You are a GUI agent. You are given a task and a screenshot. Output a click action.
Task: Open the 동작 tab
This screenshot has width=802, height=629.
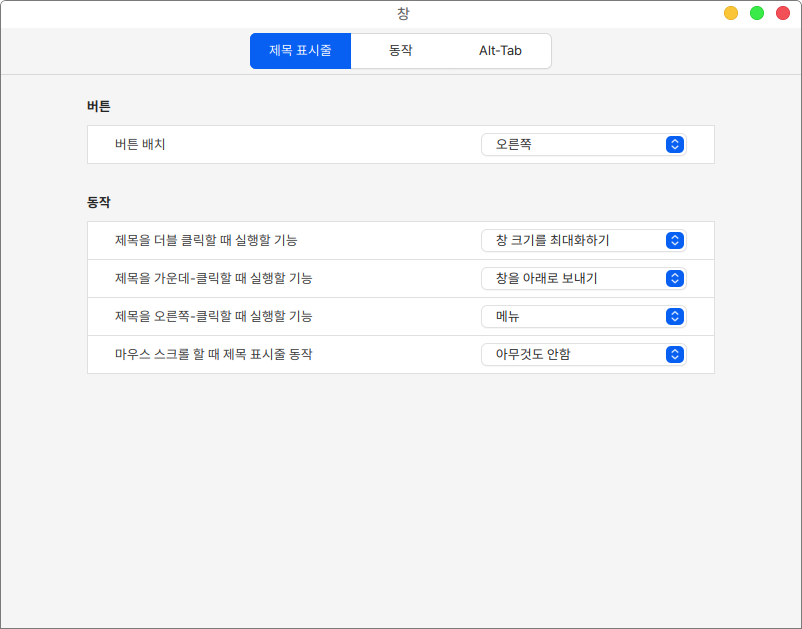[x=400, y=51]
